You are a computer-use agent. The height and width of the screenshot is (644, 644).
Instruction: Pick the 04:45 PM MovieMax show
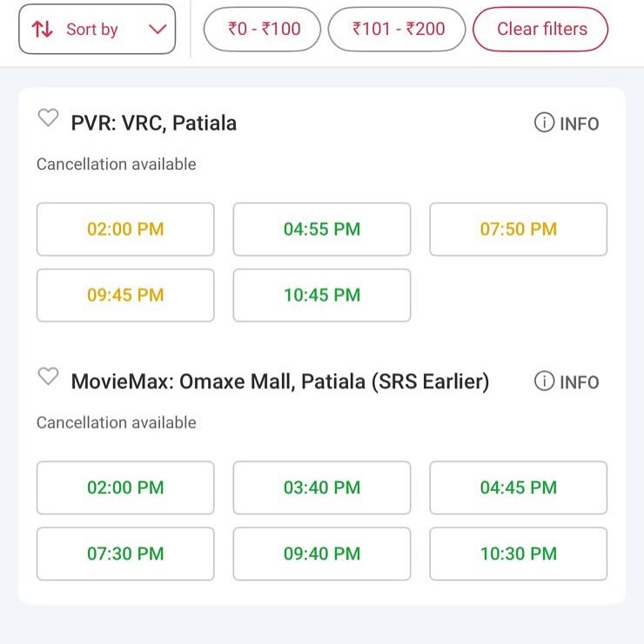[x=519, y=488]
